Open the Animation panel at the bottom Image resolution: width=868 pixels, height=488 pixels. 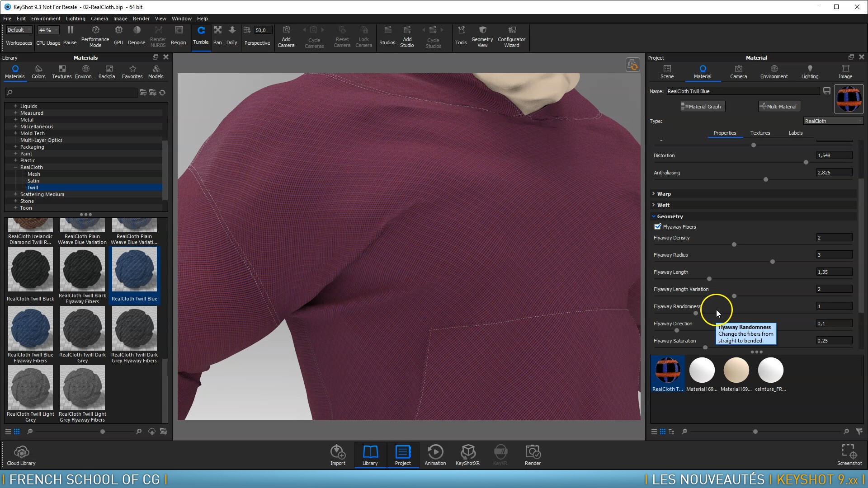(x=435, y=454)
